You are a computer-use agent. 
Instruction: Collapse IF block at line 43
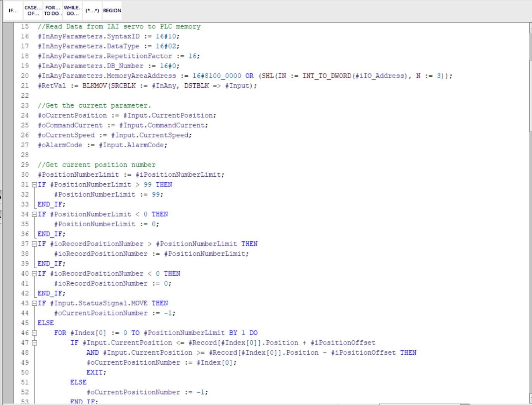pyautogui.click(x=34, y=303)
